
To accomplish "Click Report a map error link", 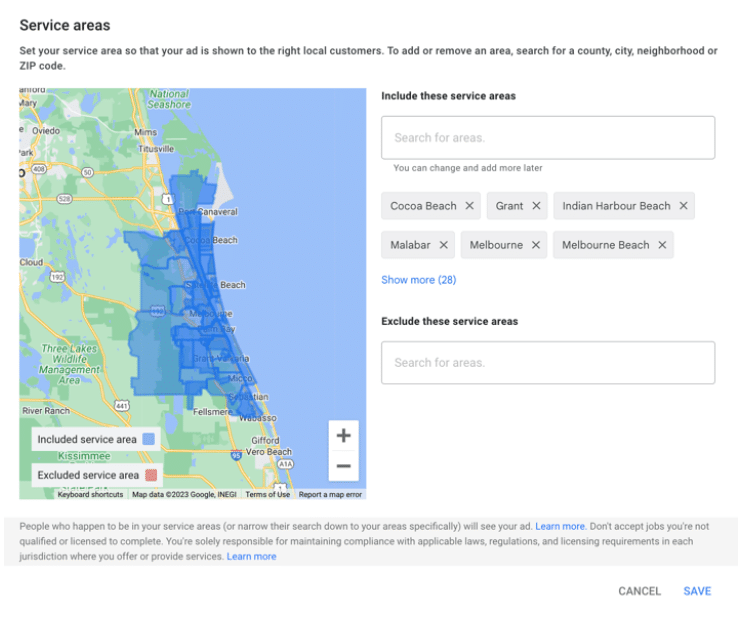I will pyautogui.click(x=330, y=494).
